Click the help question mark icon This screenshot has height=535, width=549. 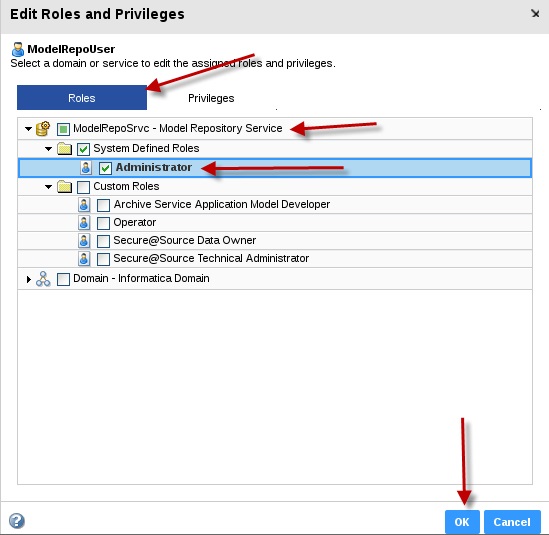(16, 521)
